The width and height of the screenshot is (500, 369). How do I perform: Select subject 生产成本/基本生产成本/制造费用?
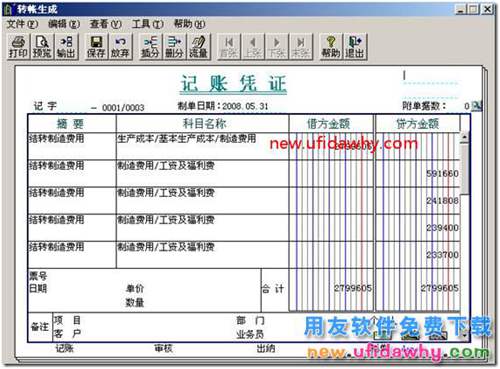(187, 139)
